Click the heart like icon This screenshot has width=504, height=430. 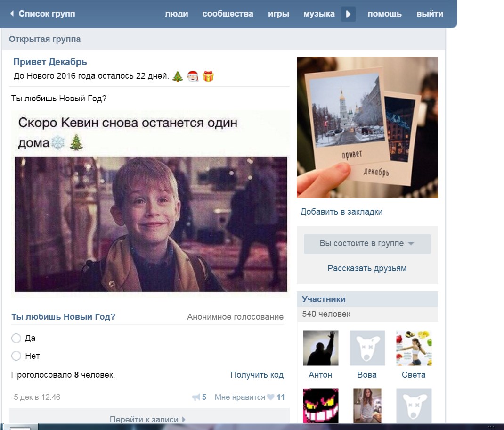[x=271, y=397]
